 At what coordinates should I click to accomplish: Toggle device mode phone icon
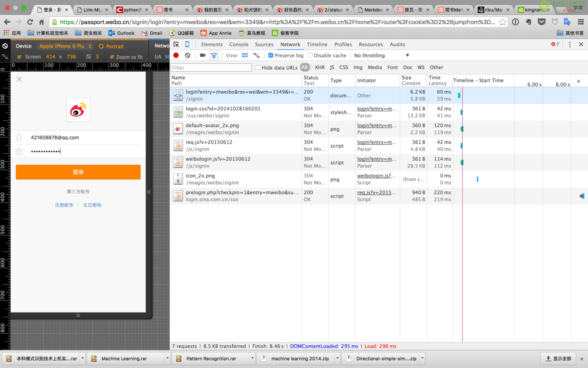click(187, 44)
